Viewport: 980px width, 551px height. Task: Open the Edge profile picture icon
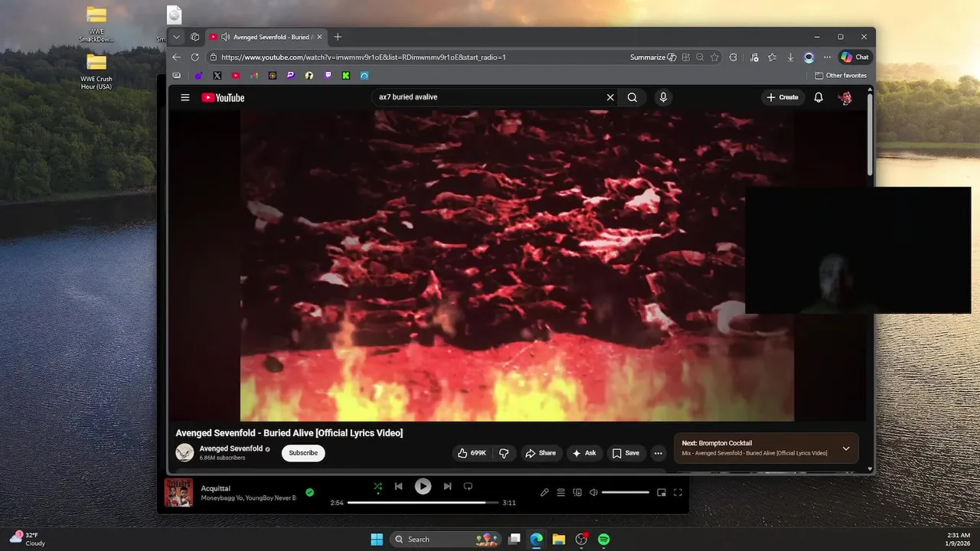point(808,57)
